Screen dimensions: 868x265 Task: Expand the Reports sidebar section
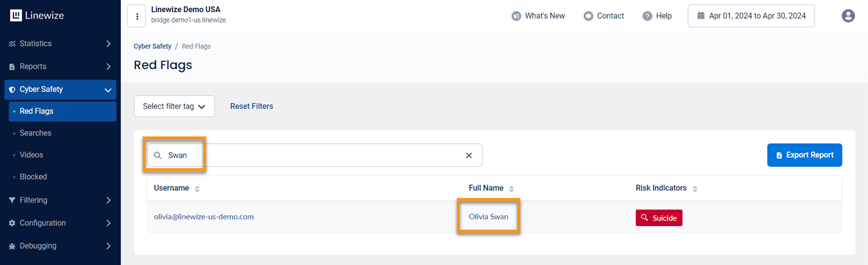point(60,66)
